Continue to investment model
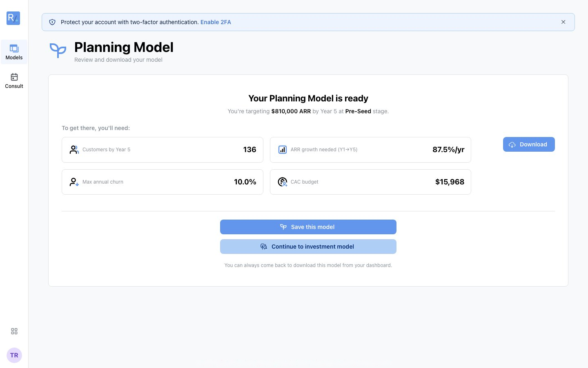588x368 pixels. click(308, 247)
